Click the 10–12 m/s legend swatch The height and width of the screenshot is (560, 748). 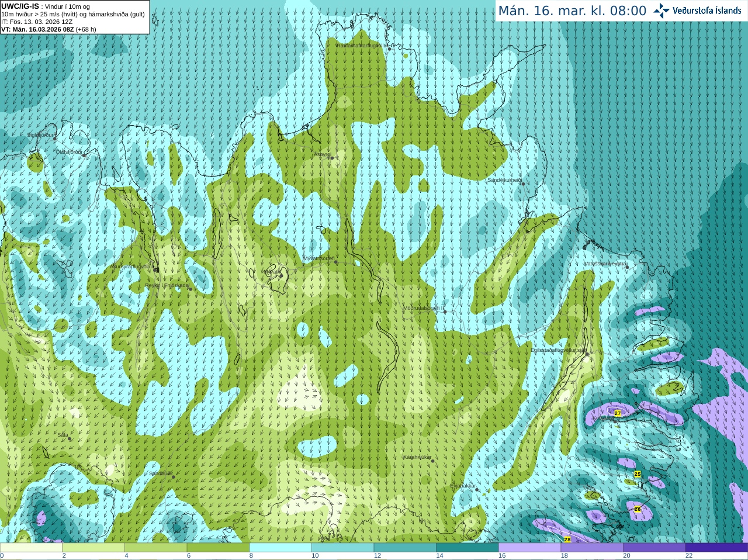coord(342,548)
